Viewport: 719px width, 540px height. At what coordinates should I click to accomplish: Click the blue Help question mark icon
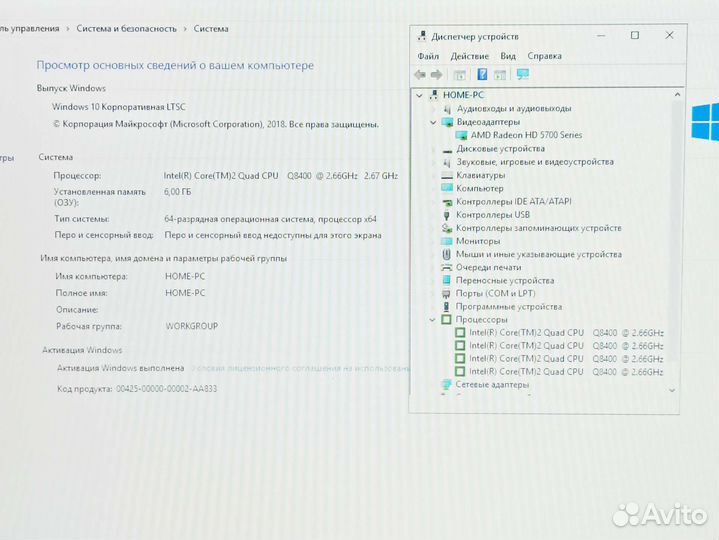(x=482, y=74)
